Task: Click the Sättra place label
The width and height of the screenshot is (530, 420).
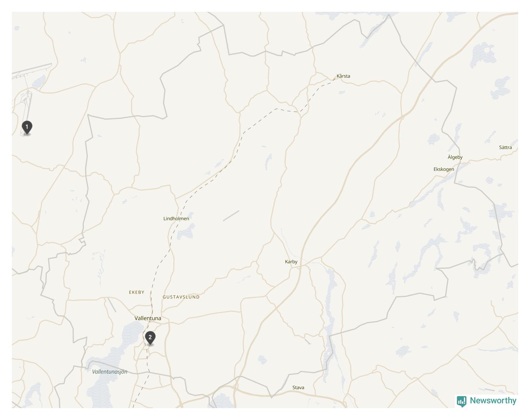Action: point(505,148)
